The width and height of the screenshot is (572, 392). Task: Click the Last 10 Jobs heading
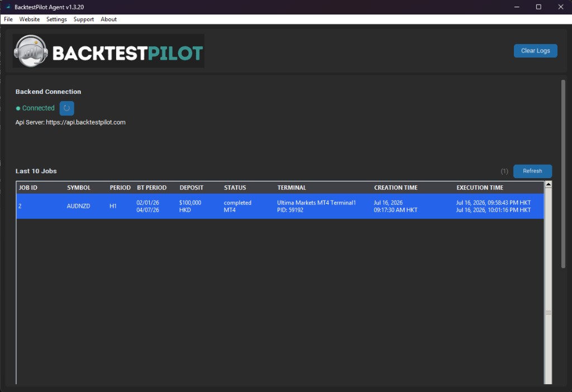pyautogui.click(x=36, y=171)
